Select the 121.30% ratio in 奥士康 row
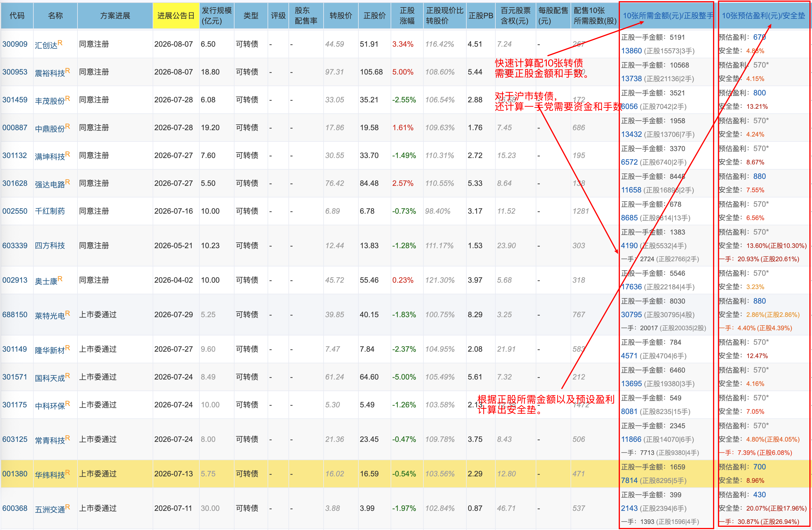This screenshot has height=530, width=812. click(x=440, y=280)
